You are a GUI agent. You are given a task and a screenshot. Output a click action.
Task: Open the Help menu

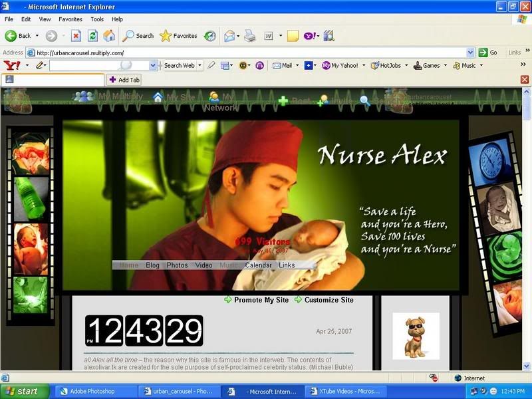tap(117, 19)
